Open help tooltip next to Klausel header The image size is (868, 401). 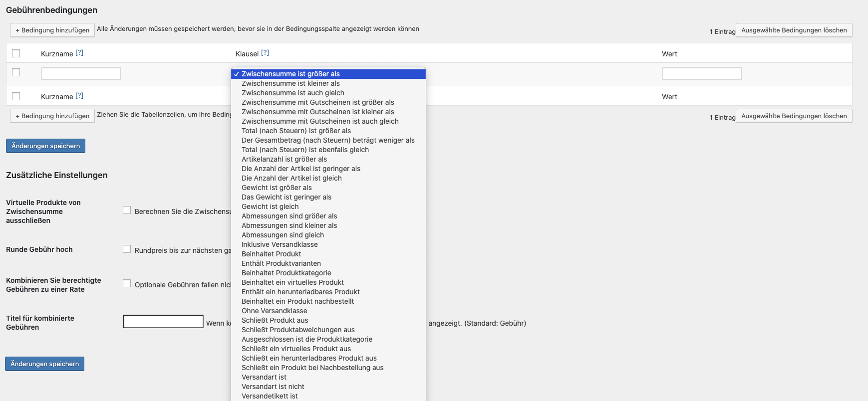tap(265, 53)
